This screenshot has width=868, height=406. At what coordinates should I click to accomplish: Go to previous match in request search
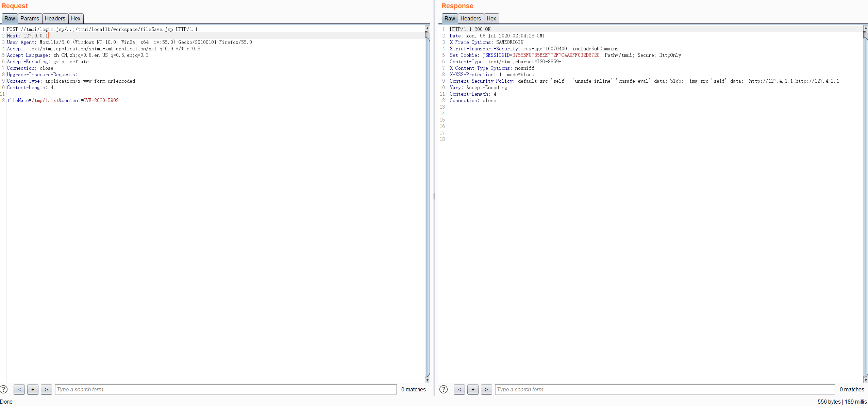pos(19,389)
